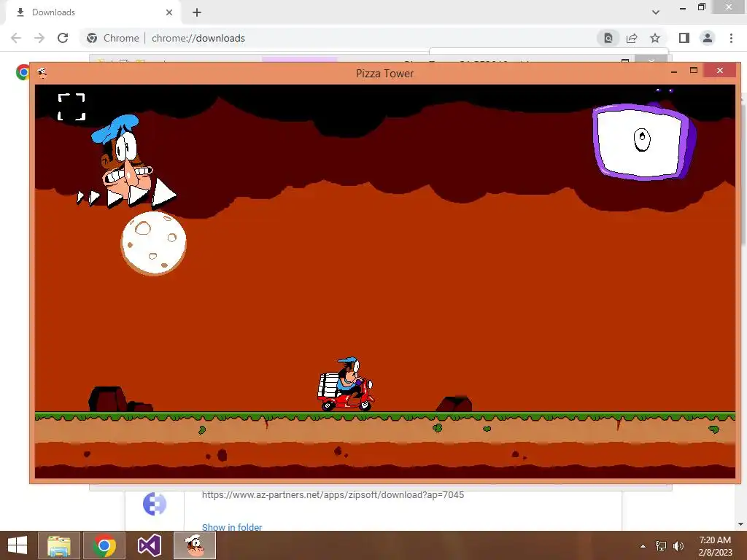Open the taskbar clock showing 7:20 AM

[715, 546]
